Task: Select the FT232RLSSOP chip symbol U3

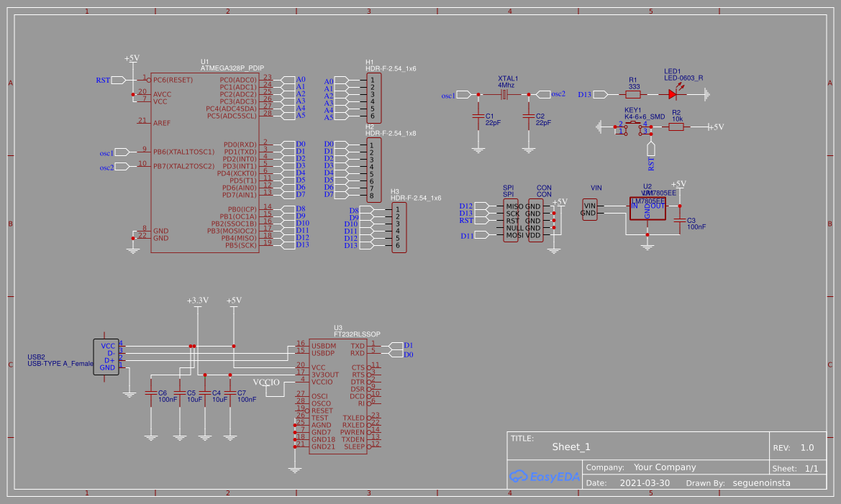Action: click(338, 395)
